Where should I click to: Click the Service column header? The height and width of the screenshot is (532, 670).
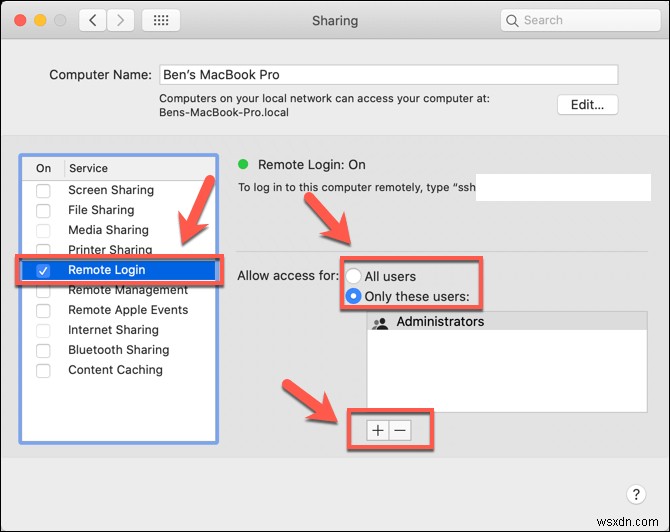[x=140, y=168]
